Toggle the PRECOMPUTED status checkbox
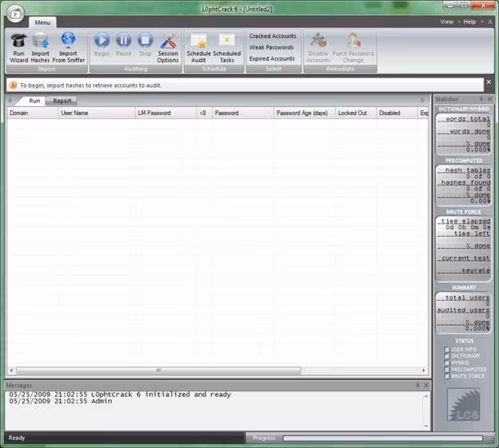Image resolution: width=499 pixels, height=448 pixels. [x=446, y=370]
